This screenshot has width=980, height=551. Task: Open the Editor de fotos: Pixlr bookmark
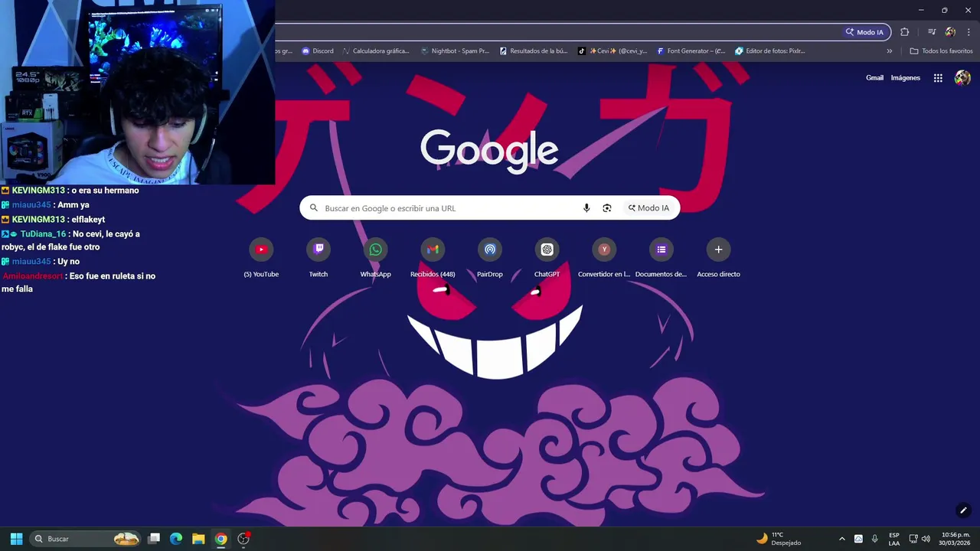coord(770,51)
